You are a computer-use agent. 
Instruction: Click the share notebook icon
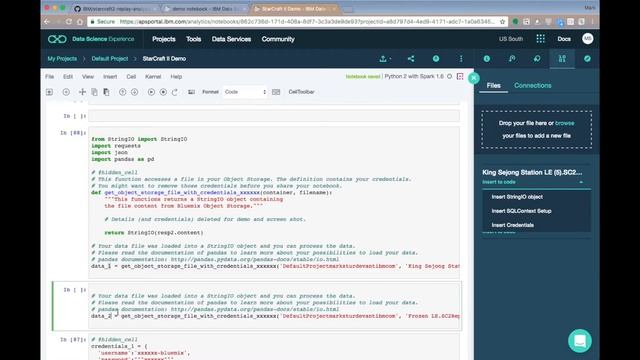tap(411, 59)
